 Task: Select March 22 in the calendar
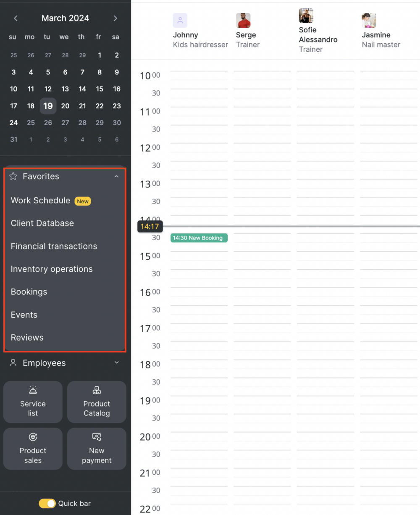(x=100, y=106)
